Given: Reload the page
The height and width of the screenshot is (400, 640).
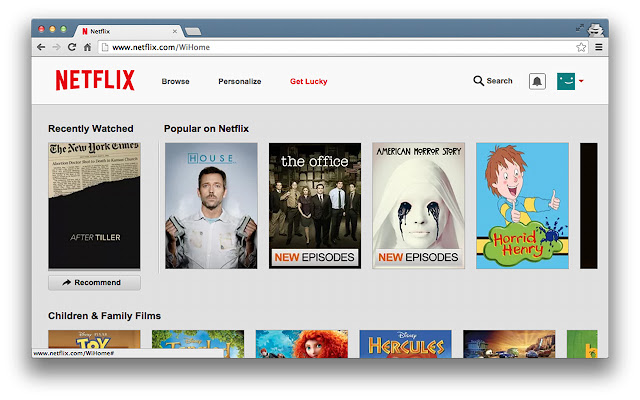Looking at the screenshot, I should [x=72, y=47].
